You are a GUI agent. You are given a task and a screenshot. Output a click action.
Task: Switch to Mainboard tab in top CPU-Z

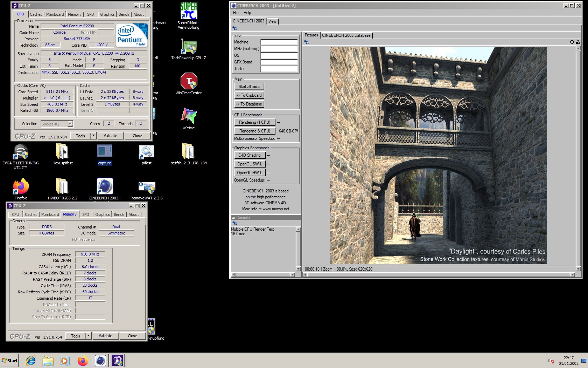point(55,14)
